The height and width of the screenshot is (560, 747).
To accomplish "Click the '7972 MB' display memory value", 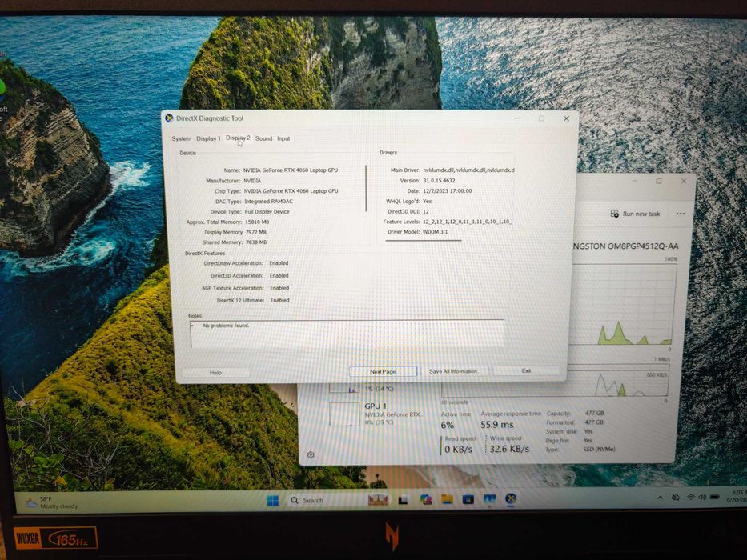I will click(256, 232).
